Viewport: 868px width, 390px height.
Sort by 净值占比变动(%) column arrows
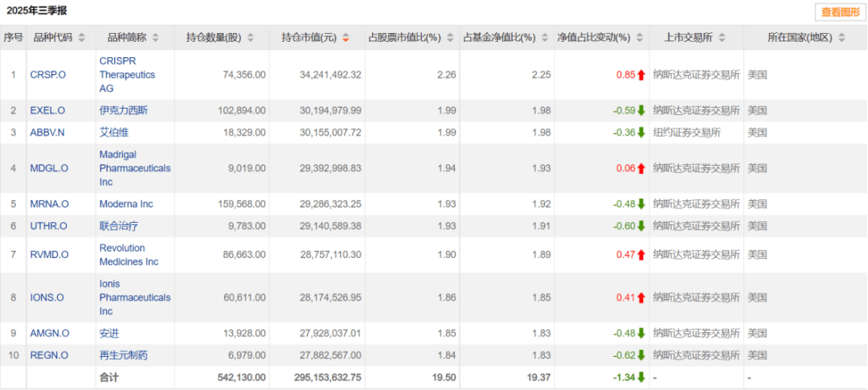coord(640,39)
